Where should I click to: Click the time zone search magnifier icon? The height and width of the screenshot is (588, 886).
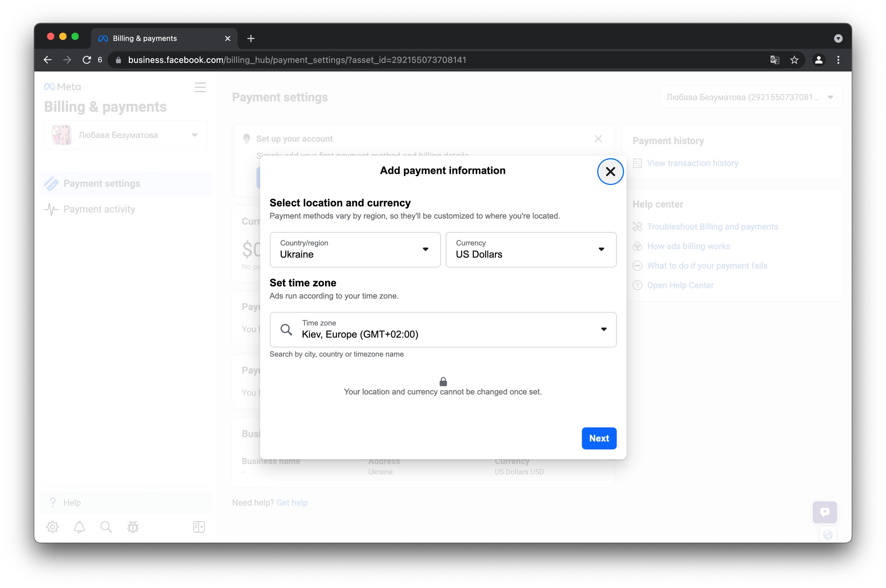tap(286, 330)
